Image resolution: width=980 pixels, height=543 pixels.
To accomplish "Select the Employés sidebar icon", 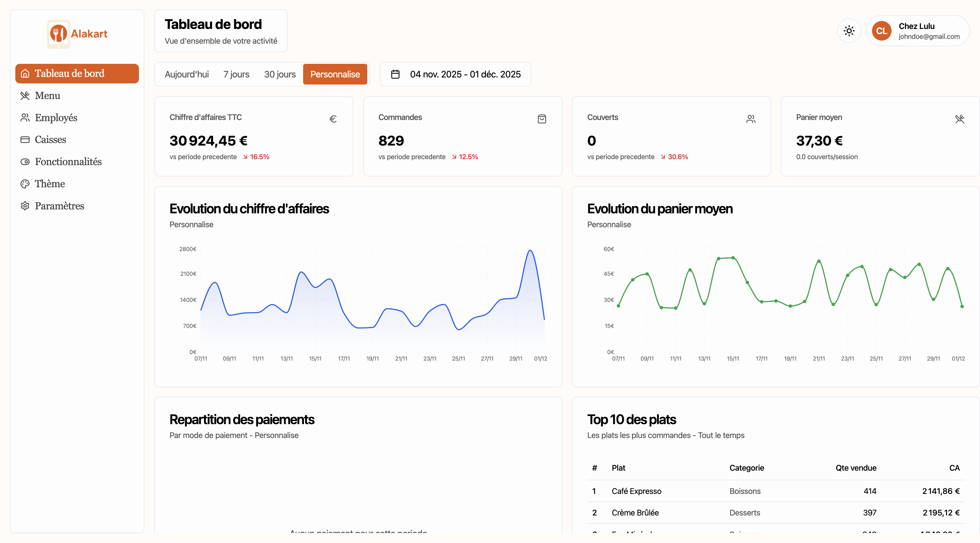I will point(25,117).
